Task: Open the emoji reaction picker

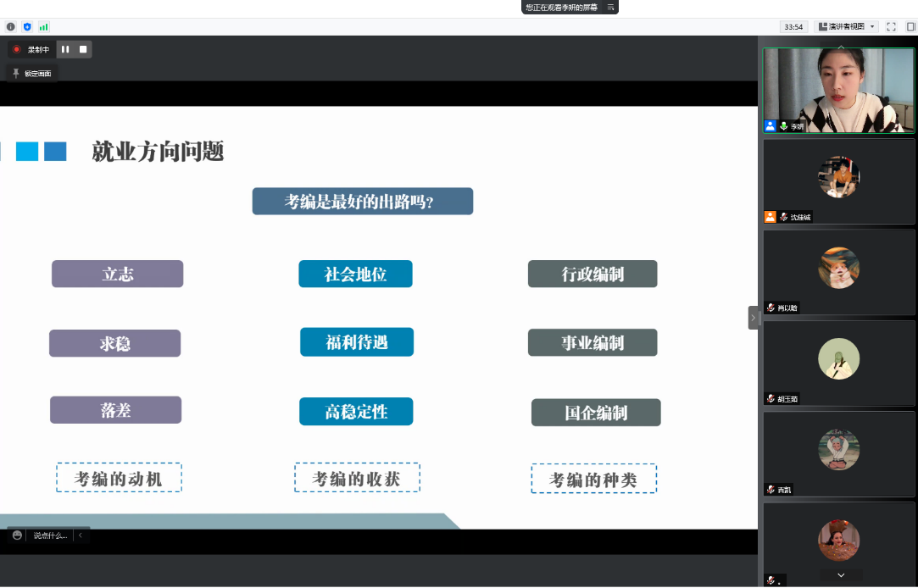Action: [x=17, y=535]
